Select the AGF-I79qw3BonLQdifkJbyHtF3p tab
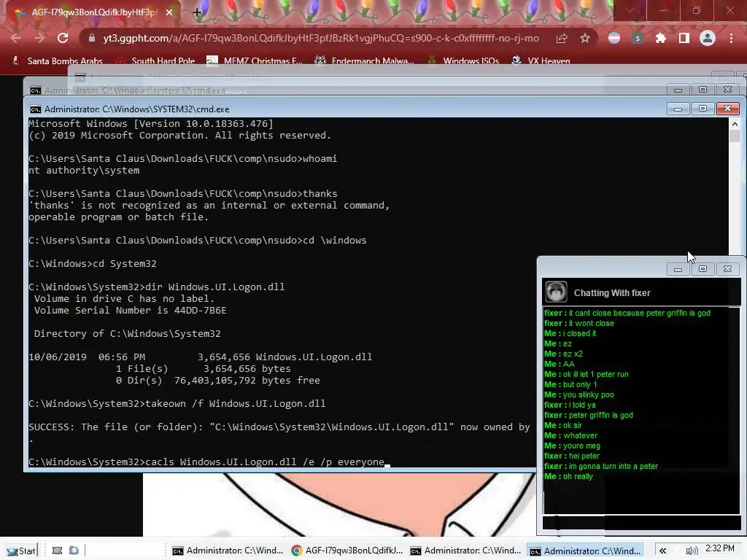This screenshot has width=747, height=560. pos(90,12)
